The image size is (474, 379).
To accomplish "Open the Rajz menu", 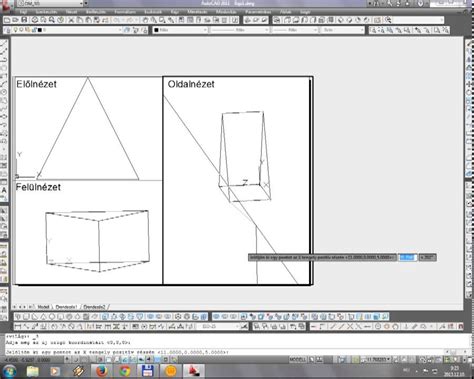I will point(174,12).
